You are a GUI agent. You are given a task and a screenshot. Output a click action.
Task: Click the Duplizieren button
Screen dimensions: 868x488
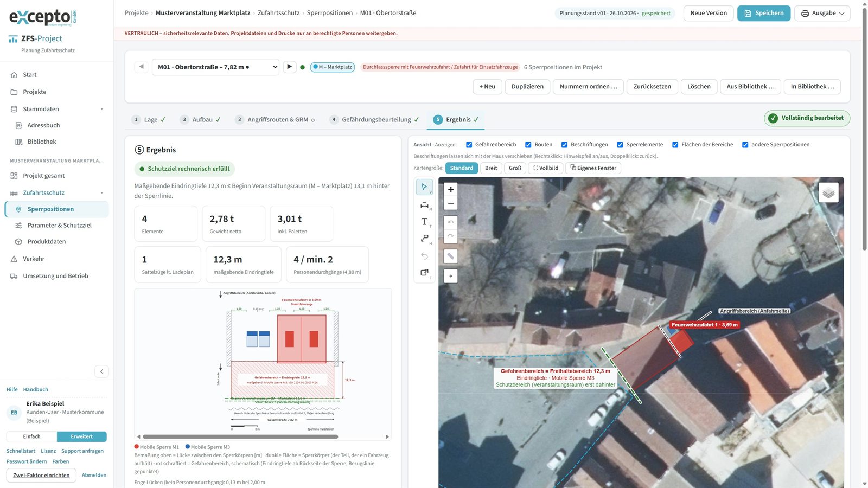point(527,87)
